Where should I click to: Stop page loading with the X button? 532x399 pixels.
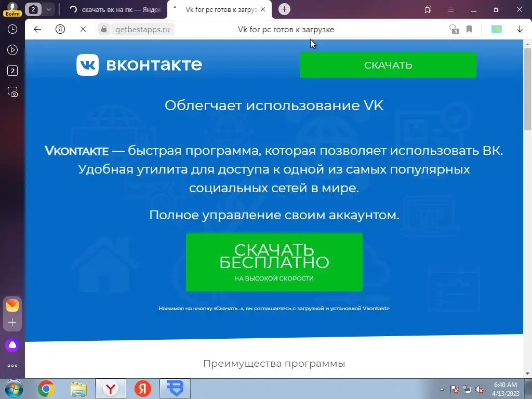83,30
